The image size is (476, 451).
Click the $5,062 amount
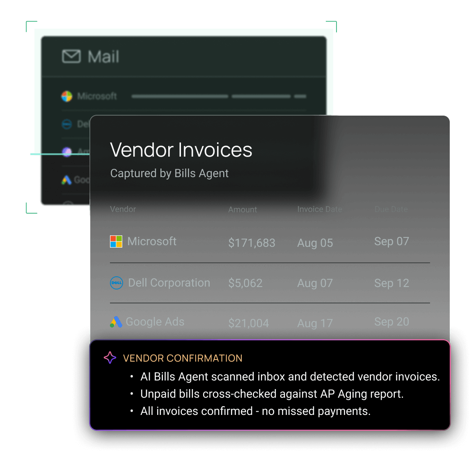(x=245, y=283)
